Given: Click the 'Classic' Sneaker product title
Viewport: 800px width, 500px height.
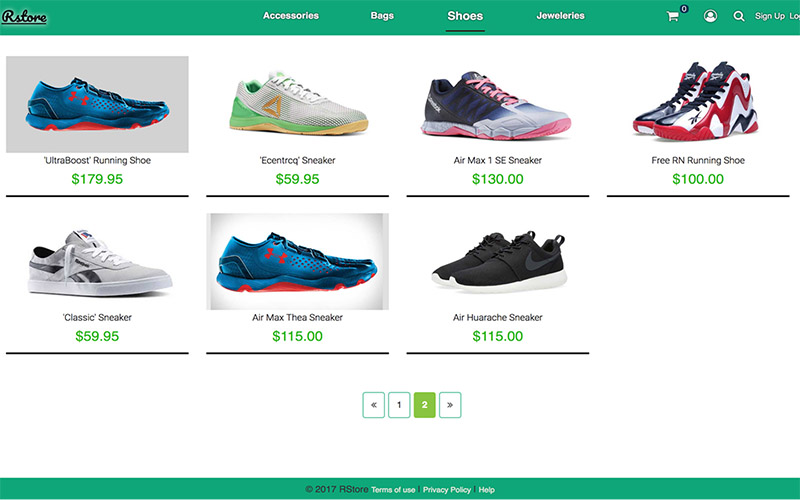Looking at the screenshot, I should 97,317.
